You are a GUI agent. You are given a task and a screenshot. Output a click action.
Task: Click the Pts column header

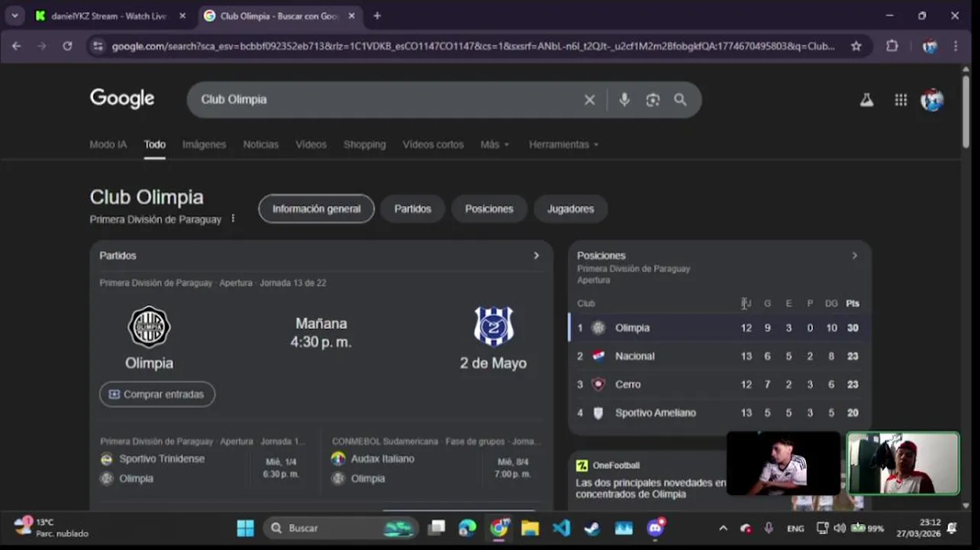853,303
